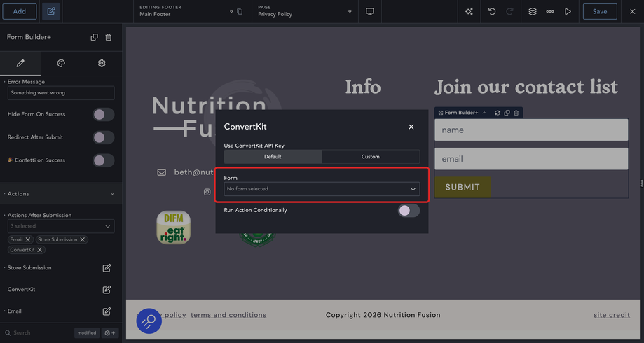Click the chevron up on Form Builder+ canvas label
Screen dimensions: 644x343
point(484,113)
